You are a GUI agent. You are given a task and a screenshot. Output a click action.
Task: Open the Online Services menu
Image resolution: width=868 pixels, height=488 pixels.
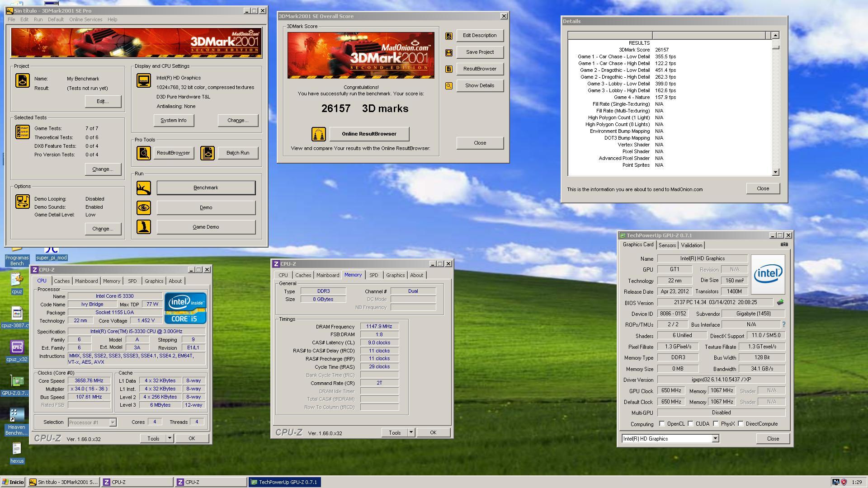point(86,19)
